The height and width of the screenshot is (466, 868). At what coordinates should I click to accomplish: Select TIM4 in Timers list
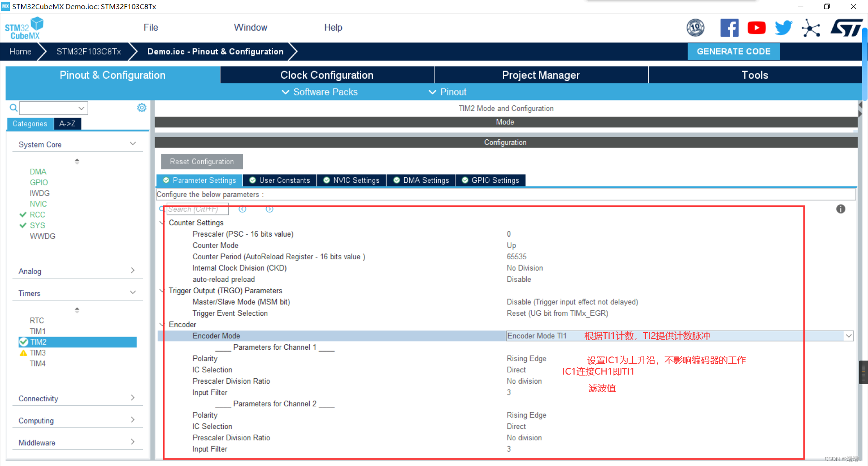pyautogui.click(x=38, y=364)
